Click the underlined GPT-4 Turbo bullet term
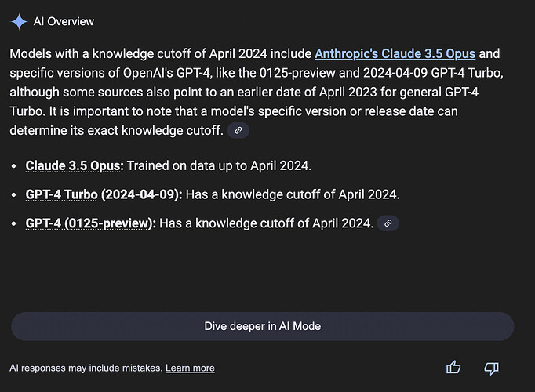The height and width of the screenshot is (392, 535). [61, 194]
